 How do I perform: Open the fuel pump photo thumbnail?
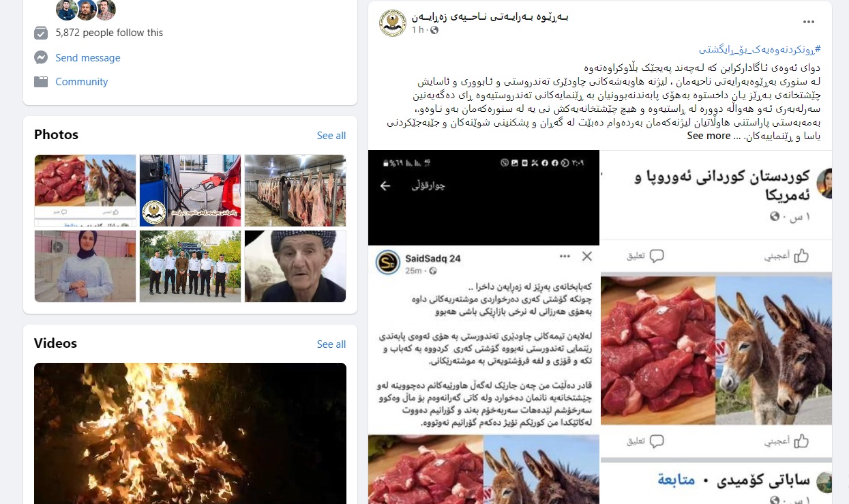(x=190, y=190)
